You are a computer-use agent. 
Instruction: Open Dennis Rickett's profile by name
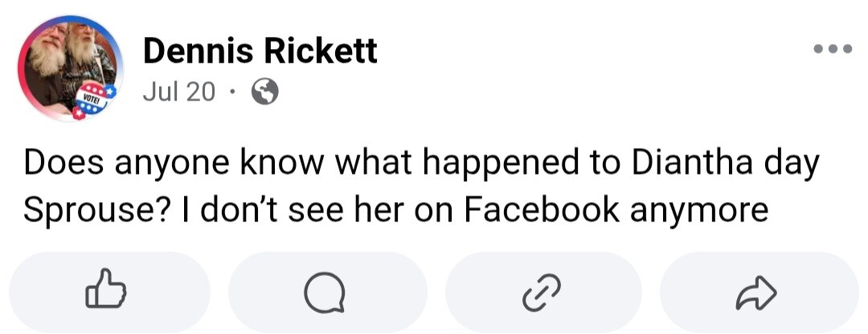pos(260,51)
